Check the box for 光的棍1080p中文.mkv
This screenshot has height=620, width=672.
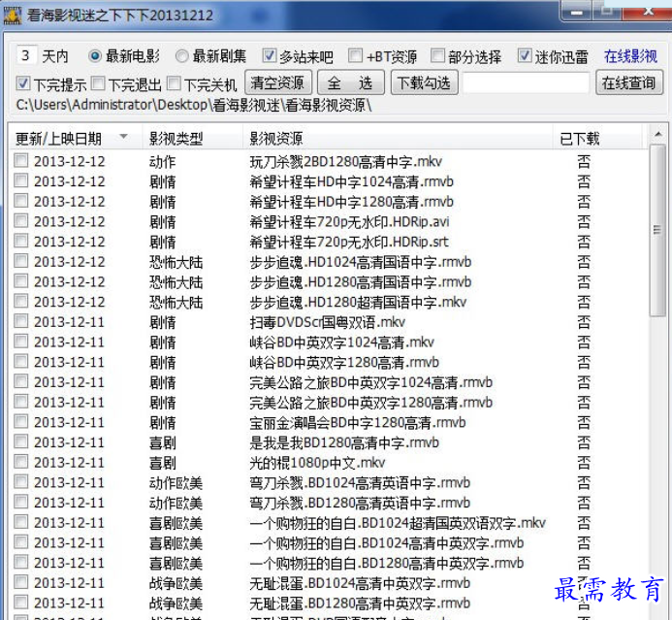click(20, 462)
